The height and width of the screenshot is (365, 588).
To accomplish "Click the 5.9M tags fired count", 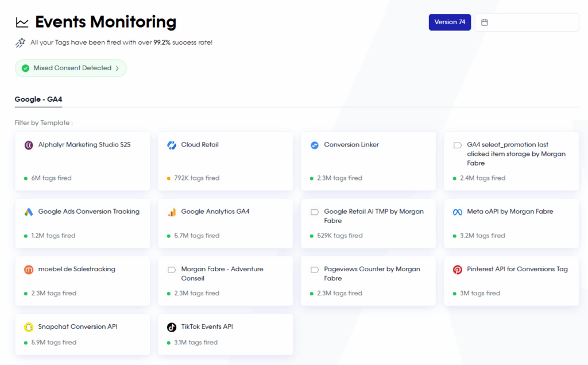I will (53, 343).
